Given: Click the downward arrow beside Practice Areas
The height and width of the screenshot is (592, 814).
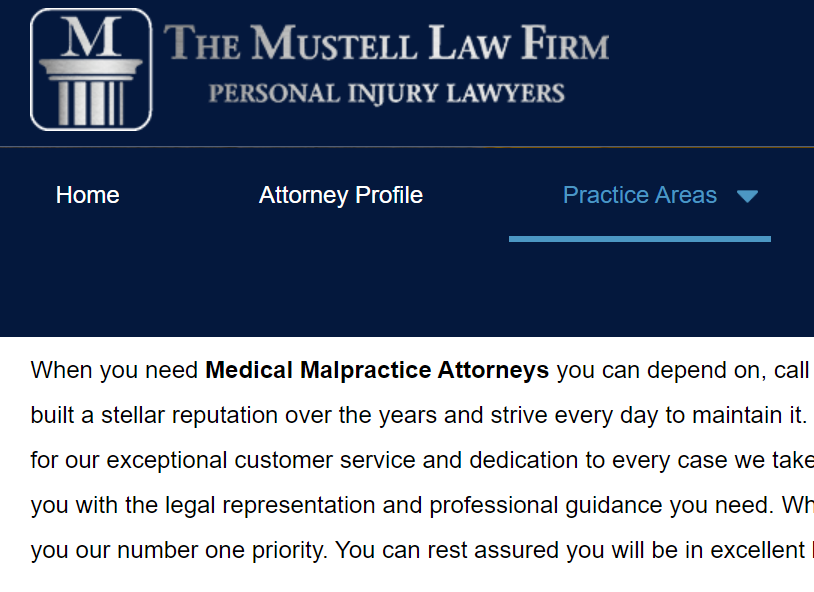Looking at the screenshot, I should point(748,195).
